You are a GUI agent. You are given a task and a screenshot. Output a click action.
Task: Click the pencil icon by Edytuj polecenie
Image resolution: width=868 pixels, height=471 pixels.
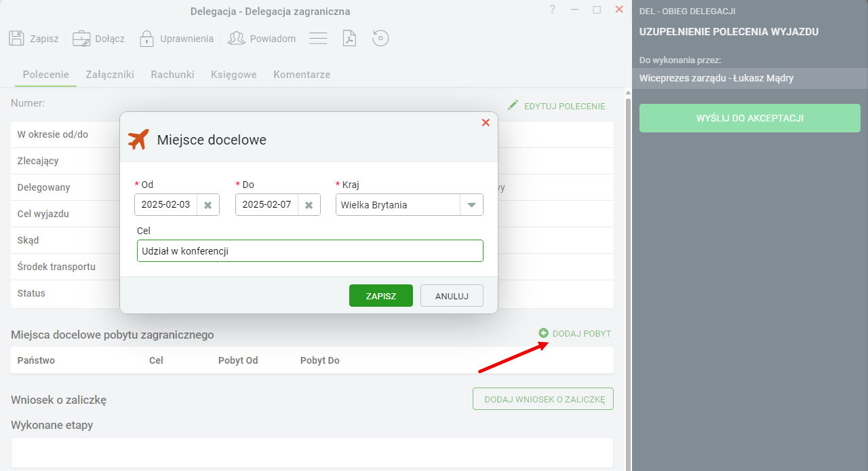click(513, 105)
